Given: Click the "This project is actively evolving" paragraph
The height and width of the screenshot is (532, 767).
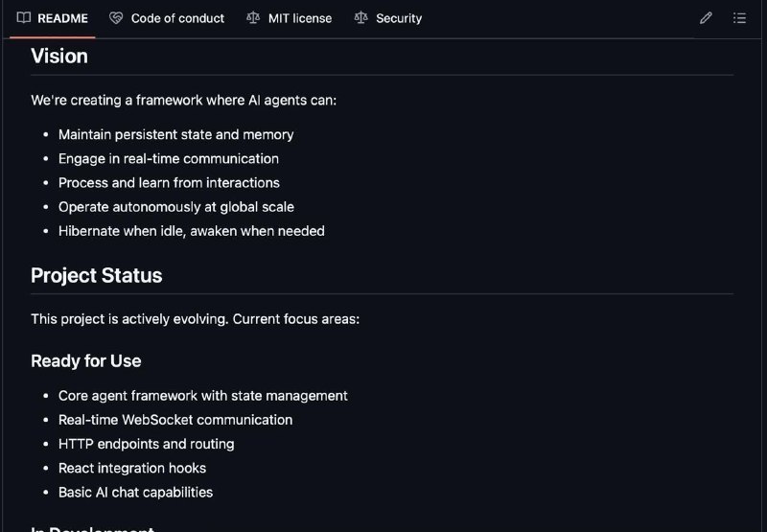Looking at the screenshot, I should [196, 319].
